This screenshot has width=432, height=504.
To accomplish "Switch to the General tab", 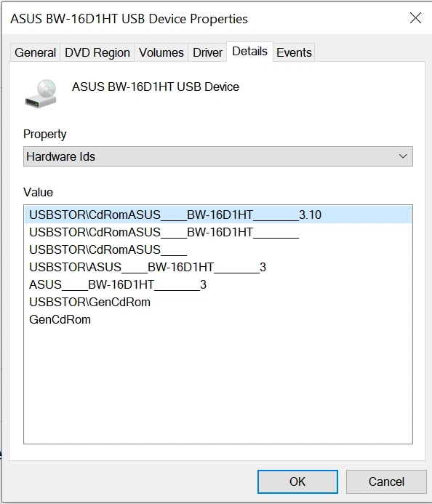I will (x=36, y=52).
